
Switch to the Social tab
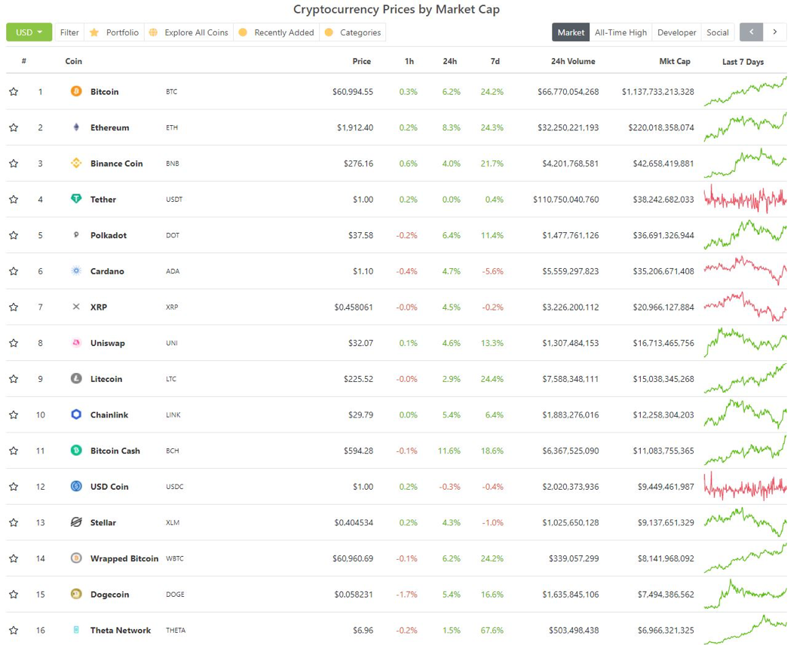[717, 32]
